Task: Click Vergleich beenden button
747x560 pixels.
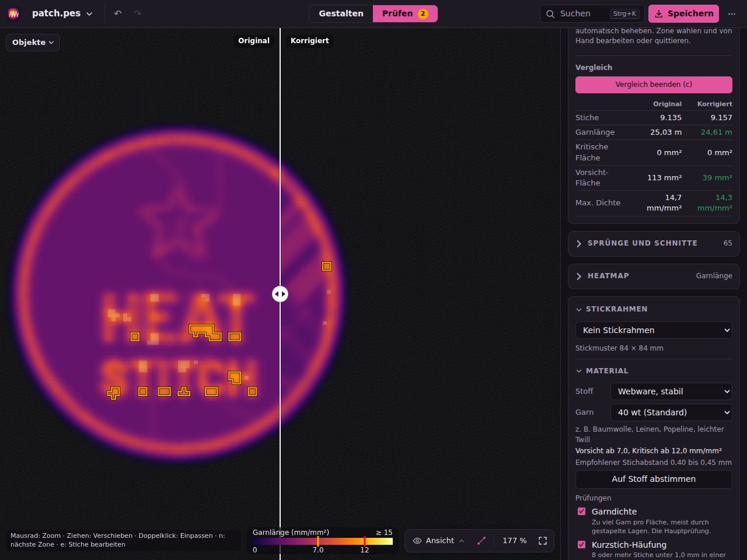Action: [654, 85]
